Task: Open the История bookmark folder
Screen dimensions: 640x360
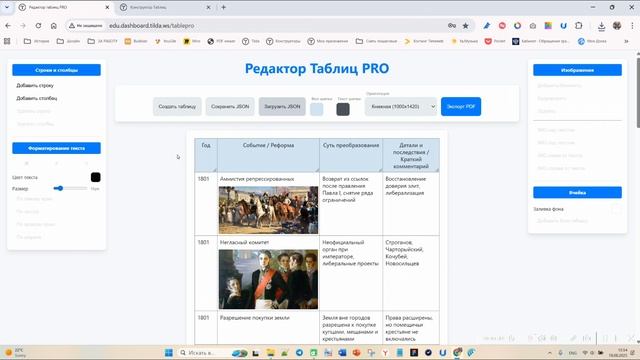Action: (37, 41)
